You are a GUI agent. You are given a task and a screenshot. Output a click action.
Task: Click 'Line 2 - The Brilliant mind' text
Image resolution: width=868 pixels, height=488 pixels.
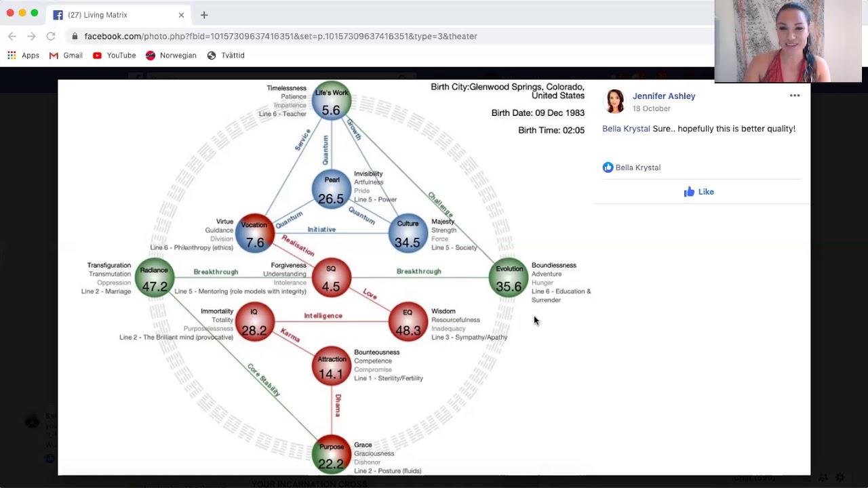176,338
